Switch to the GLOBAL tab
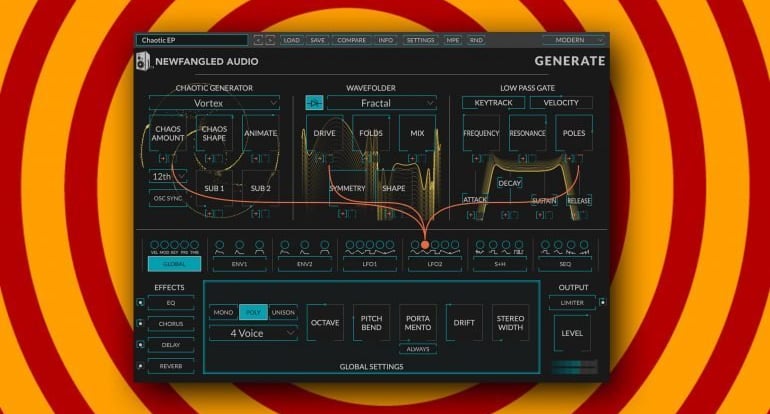Image resolution: width=770 pixels, height=414 pixels. [174, 264]
